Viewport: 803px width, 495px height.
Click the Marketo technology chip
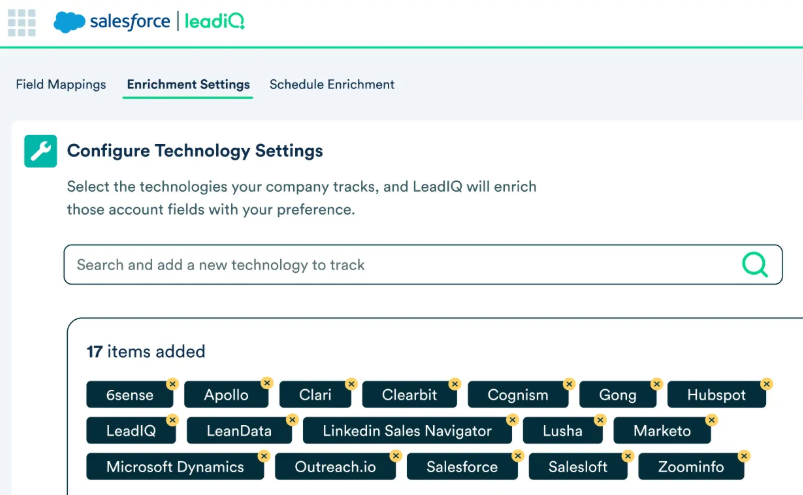coord(662,431)
